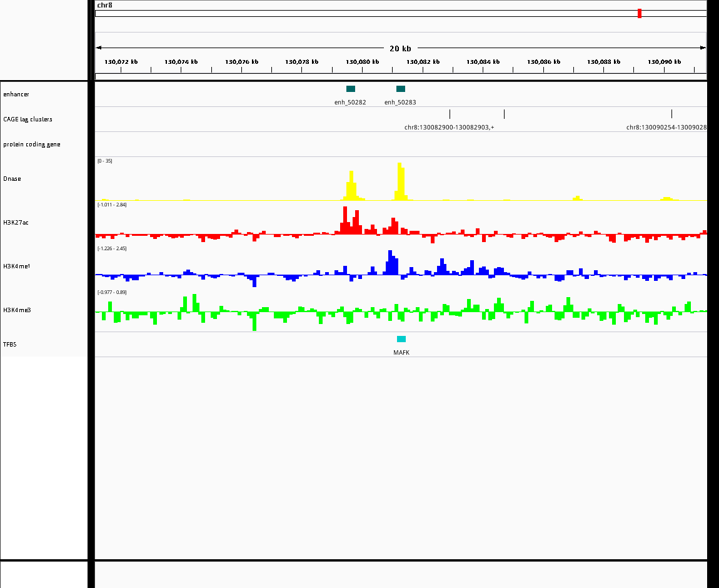Select the H3K27ac track name
Image resolution: width=719 pixels, height=588 pixels.
(16, 223)
